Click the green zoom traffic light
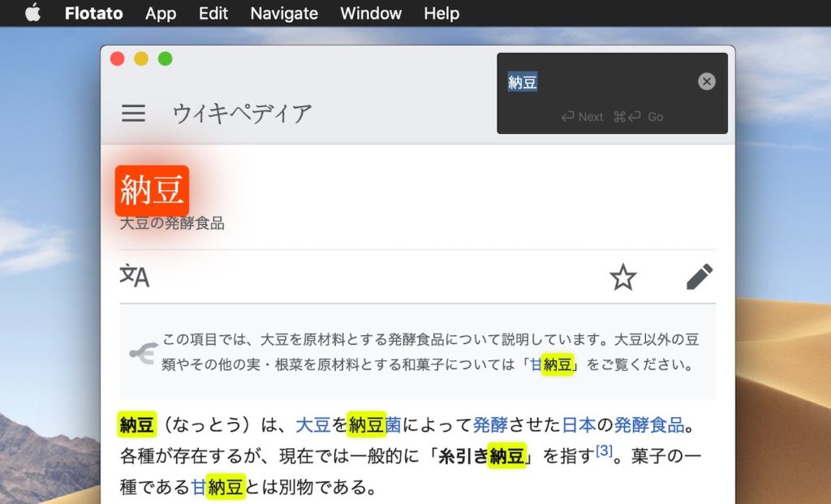The width and height of the screenshot is (831, 504). point(165,59)
